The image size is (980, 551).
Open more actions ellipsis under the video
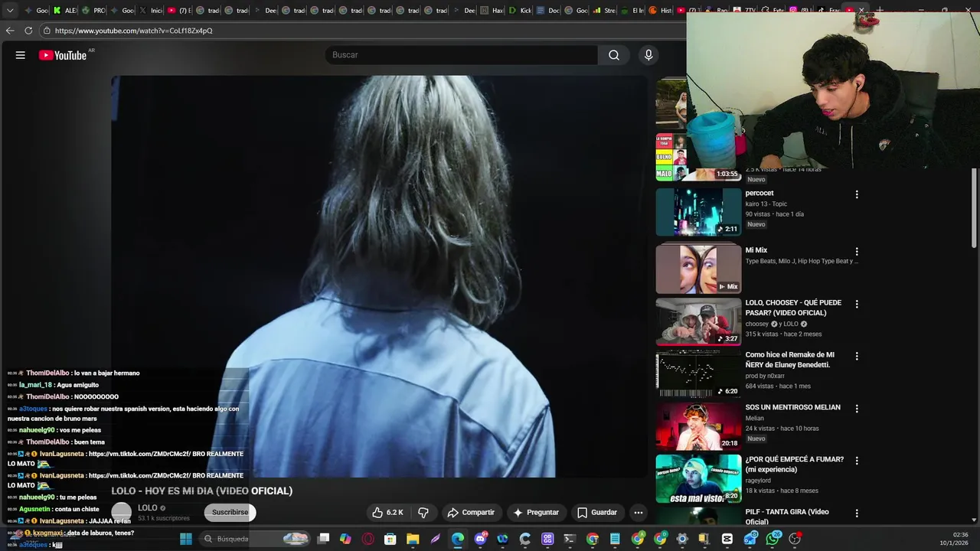click(x=638, y=512)
